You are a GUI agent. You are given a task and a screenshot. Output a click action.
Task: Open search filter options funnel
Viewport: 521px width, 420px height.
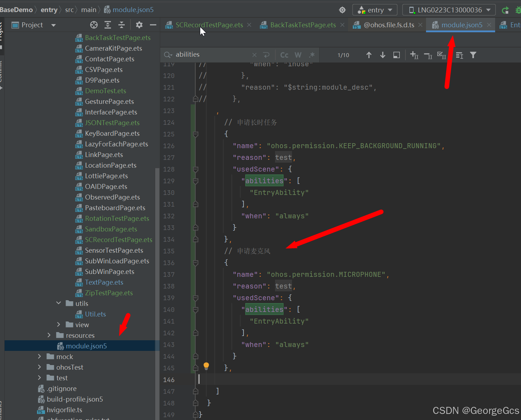pyautogui.click(x=473, y=55)
